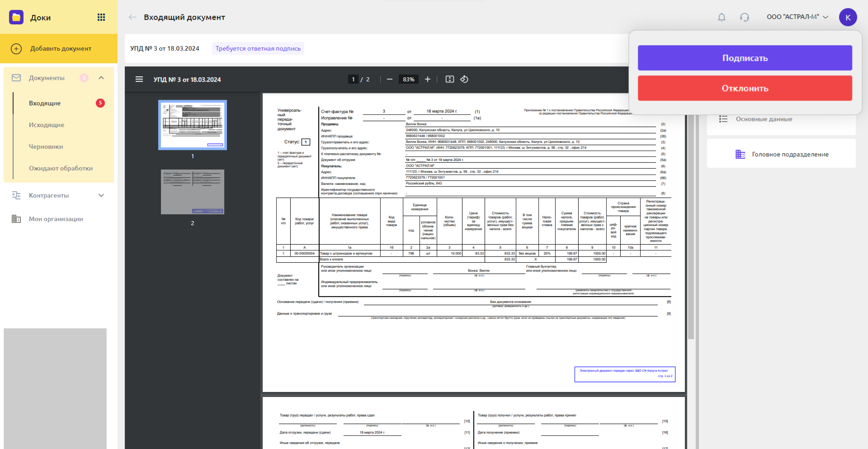The height and width of the screenshot is (449, 868).
Task: Zoom in using the plus icon
Action: tap(427, 79)
